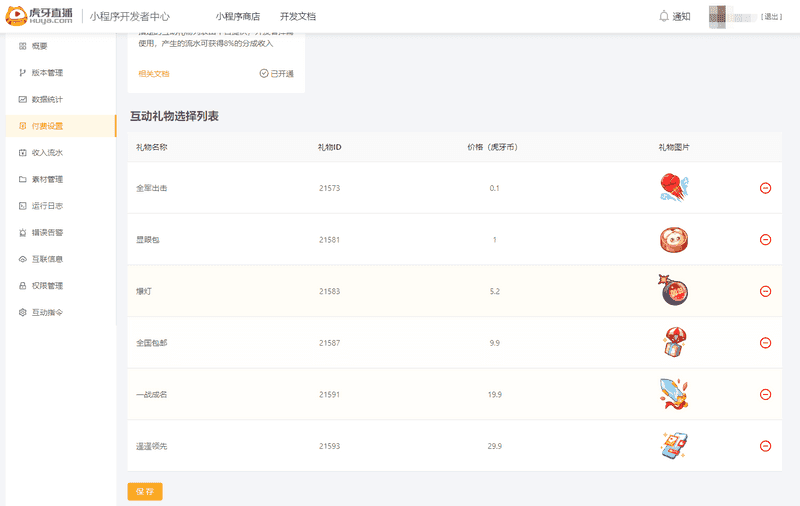Click the 运行日志 log icon in sidebar
Screen dimensions: 800x506
click(22, 206)
